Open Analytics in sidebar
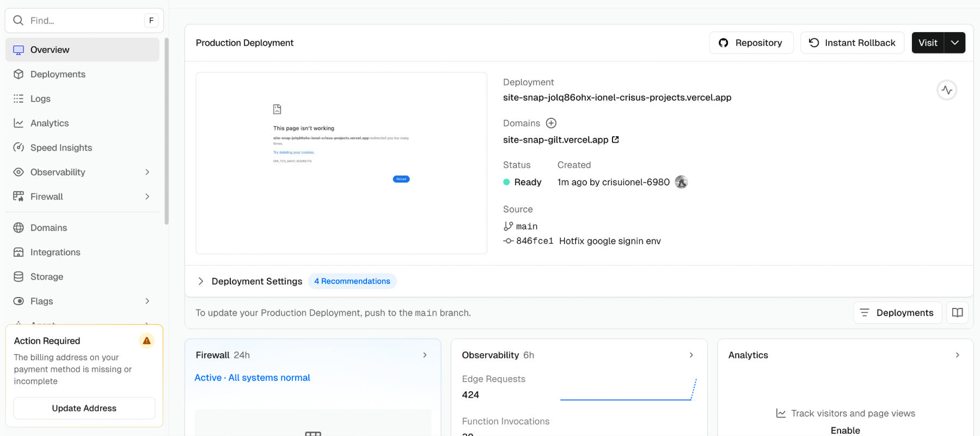 coord(82,123)
